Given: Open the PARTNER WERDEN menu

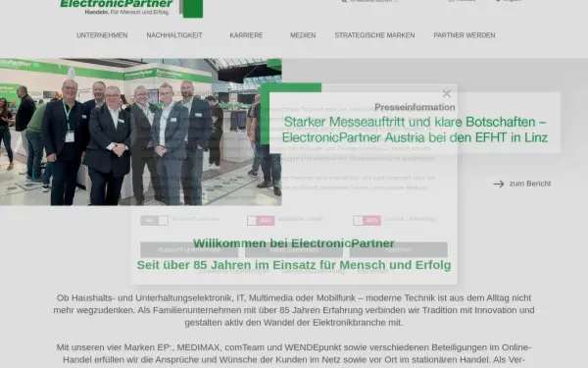Looking at the screenshot, I should tap(465, 35).
